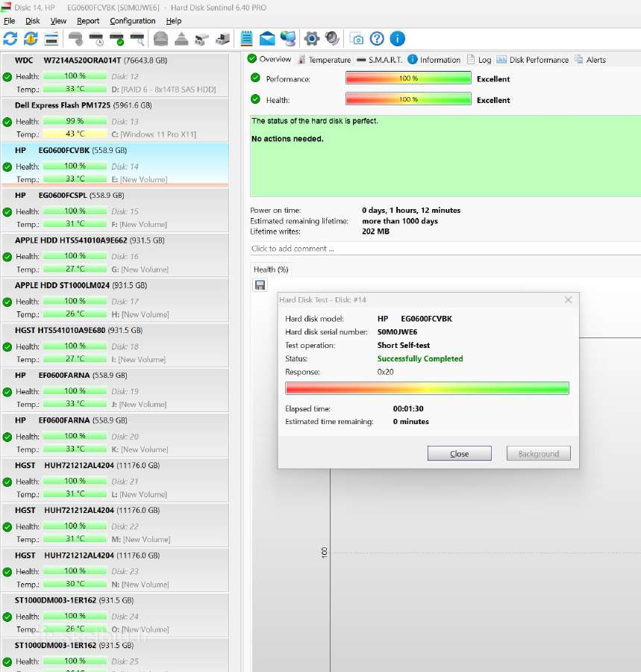Click 'more than 1000 days' lifetime value

(x=400, y=221)
